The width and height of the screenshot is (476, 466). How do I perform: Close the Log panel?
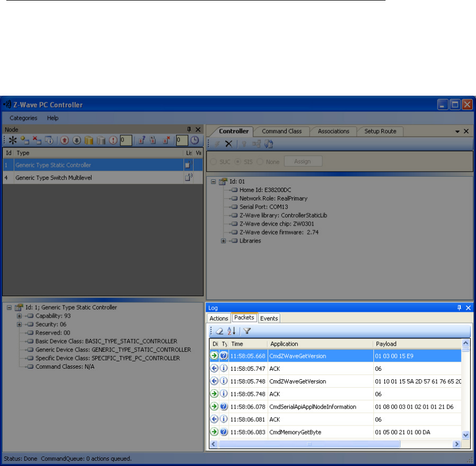(468, 308)
